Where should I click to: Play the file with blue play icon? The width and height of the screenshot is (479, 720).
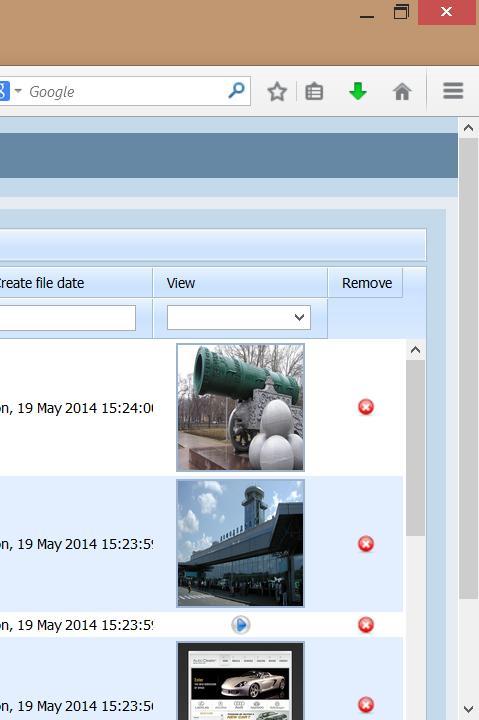(x=240, y=624)
